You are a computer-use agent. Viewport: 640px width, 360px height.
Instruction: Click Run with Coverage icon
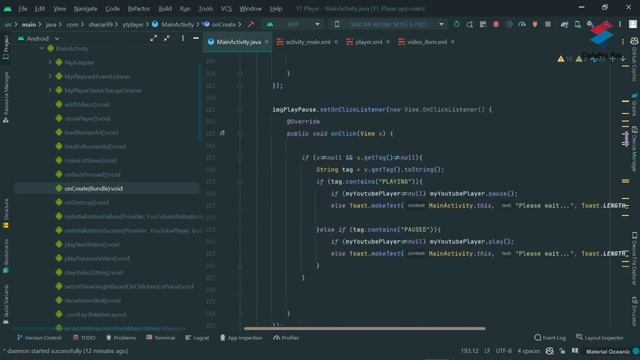tap(509, 24)
